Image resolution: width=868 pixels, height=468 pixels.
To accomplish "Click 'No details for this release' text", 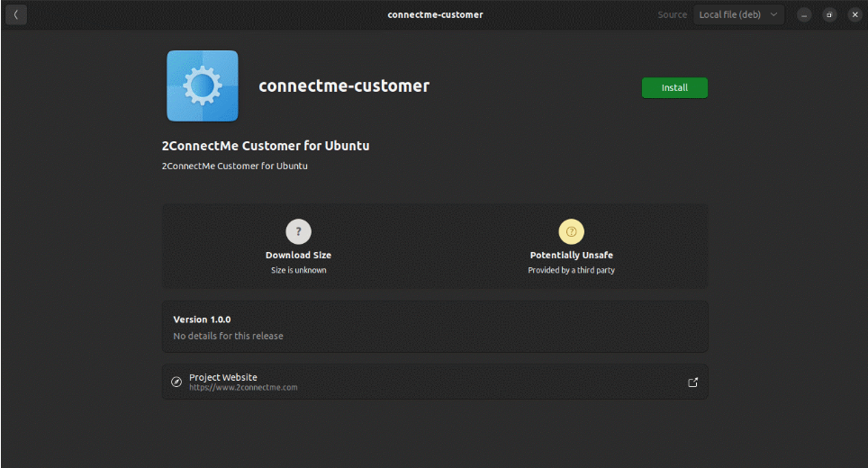I will [228, 336].
